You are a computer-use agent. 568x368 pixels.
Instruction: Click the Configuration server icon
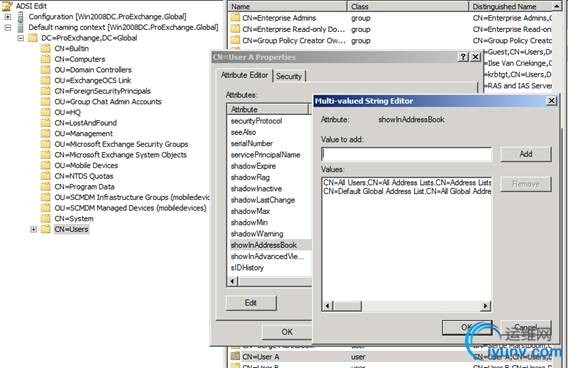click(21, 17)
